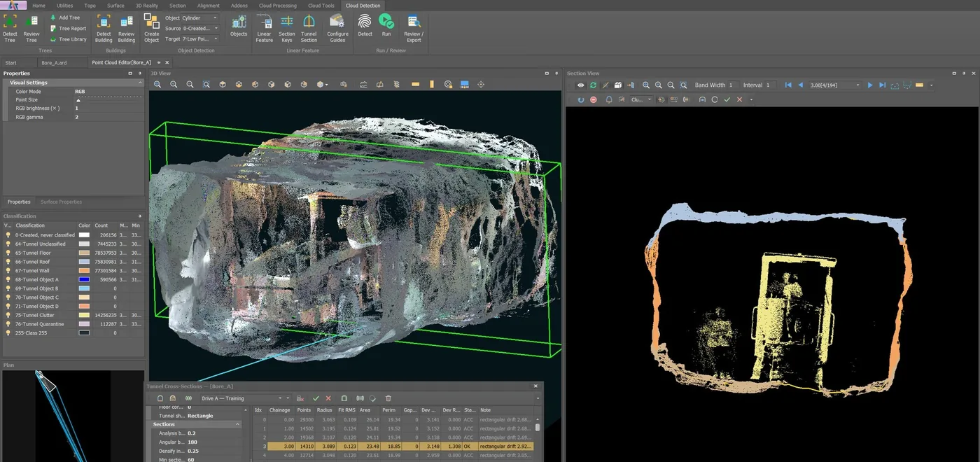This screenshot has height=462, width=980.
Task: Click the trash delete icon in Tunnel Cross-Sections
Action: (x=388, y=398)
